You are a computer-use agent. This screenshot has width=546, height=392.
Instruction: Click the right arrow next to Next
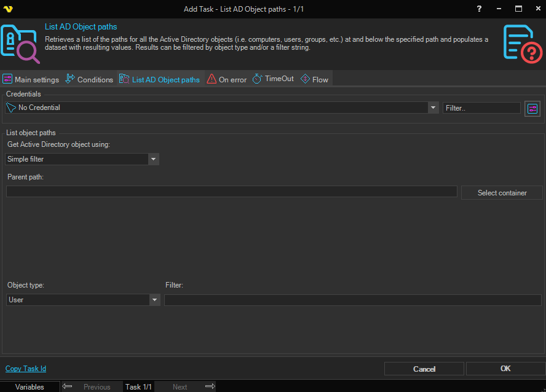[210, 386]
